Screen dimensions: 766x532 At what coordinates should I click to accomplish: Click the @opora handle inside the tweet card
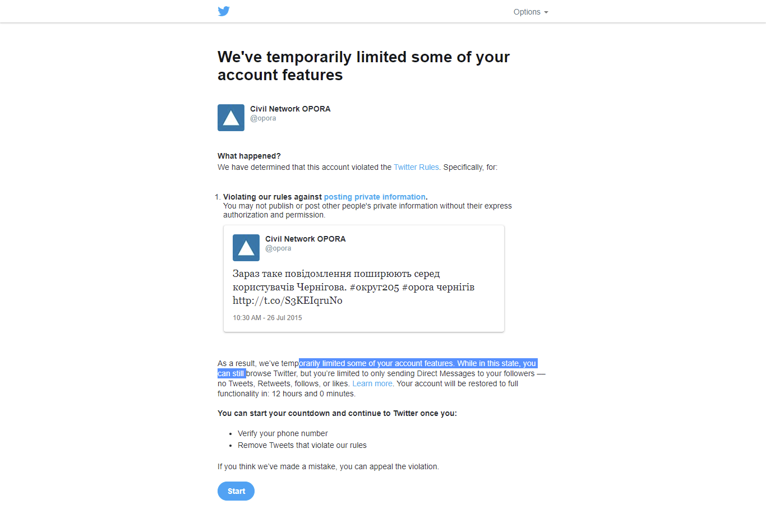click(x=278, y=248)
